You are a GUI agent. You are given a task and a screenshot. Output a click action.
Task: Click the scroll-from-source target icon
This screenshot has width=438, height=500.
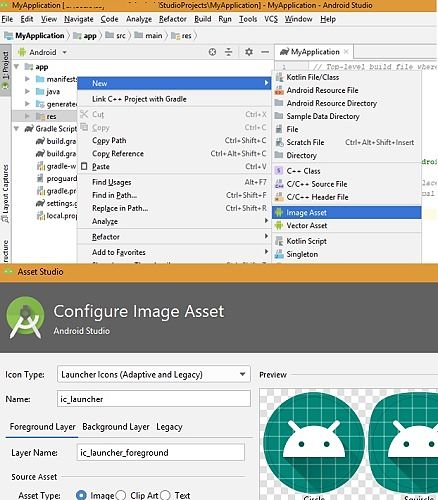click(212, 52)
